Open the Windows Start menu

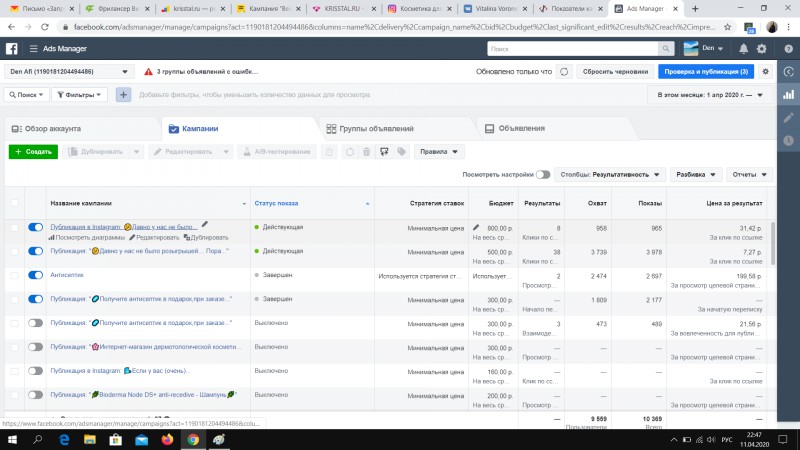(x=12, y=439)
